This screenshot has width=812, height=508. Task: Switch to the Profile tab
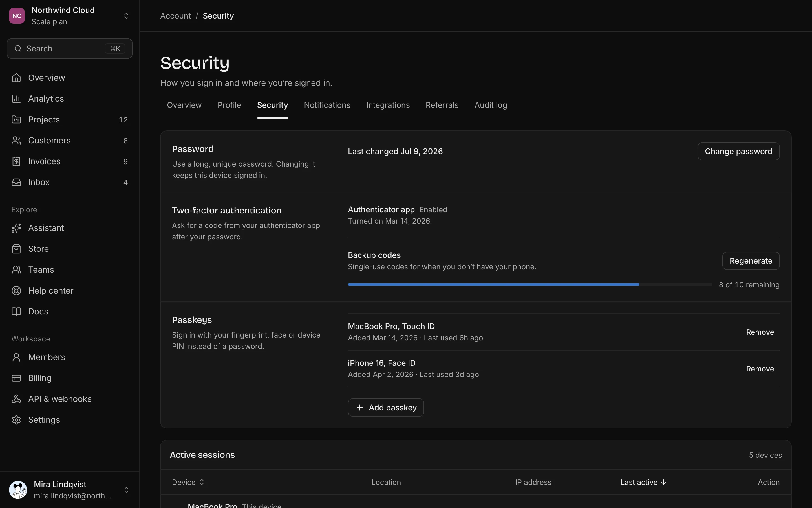coord(229,105)
